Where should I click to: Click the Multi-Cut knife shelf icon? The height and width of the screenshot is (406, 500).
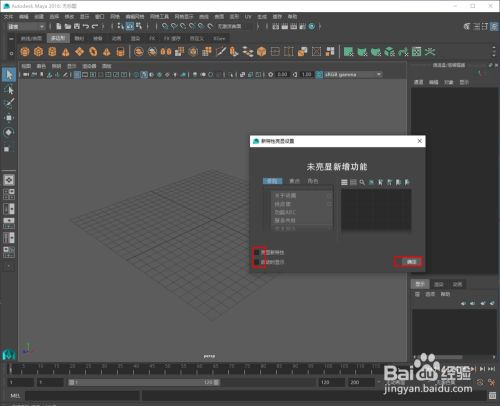[221, 52]
